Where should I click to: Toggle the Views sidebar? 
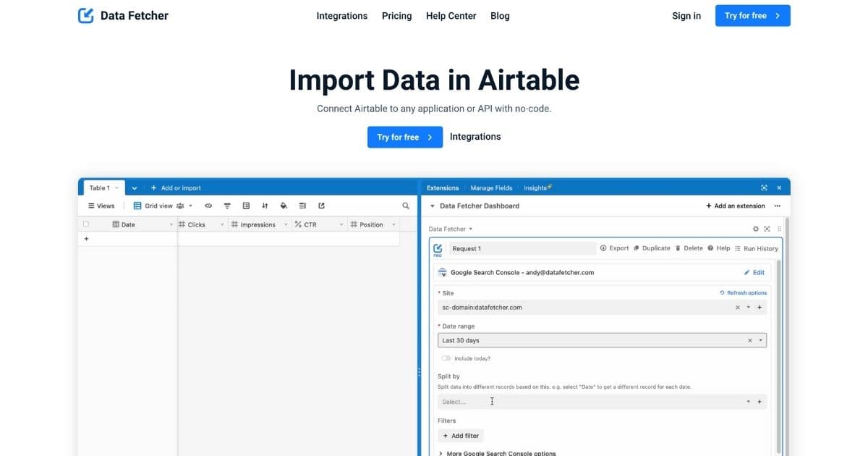[x=101, y=206]
